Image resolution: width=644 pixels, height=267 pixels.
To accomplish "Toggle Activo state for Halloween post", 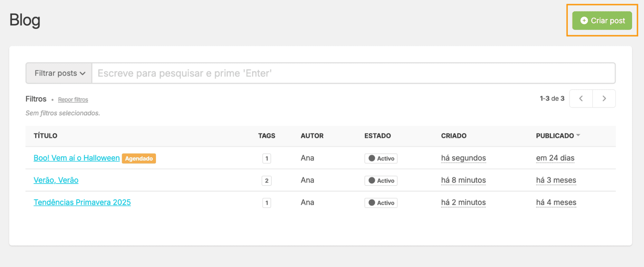I will click(381, 158).
